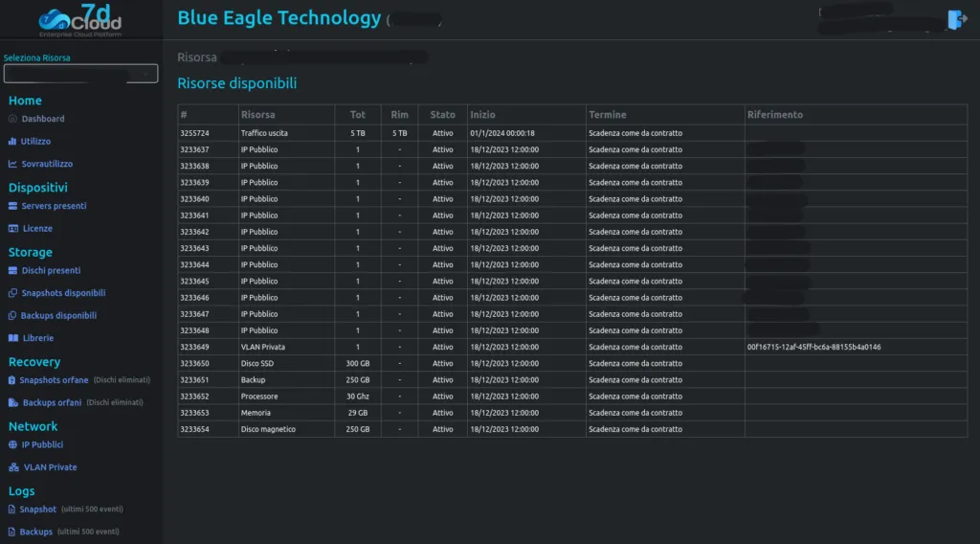Click the Licenze card icon
980x544 pixels.
pyautogui.click(x=13, y=228)
